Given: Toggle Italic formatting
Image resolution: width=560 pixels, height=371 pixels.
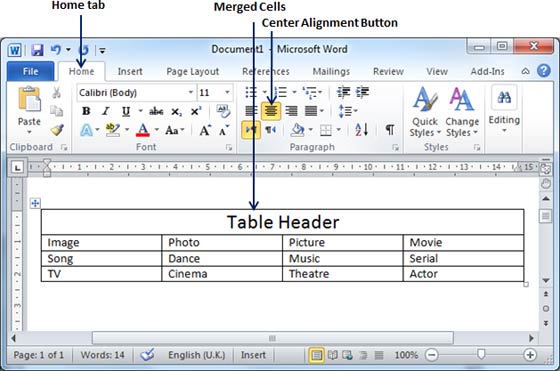Looking at the screenshot, I should tap(106, 111).
